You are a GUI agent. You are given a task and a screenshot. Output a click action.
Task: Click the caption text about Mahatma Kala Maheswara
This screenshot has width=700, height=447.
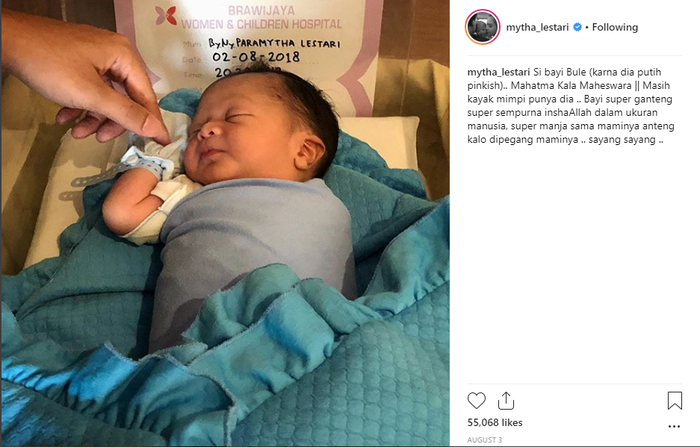point(570,106)
